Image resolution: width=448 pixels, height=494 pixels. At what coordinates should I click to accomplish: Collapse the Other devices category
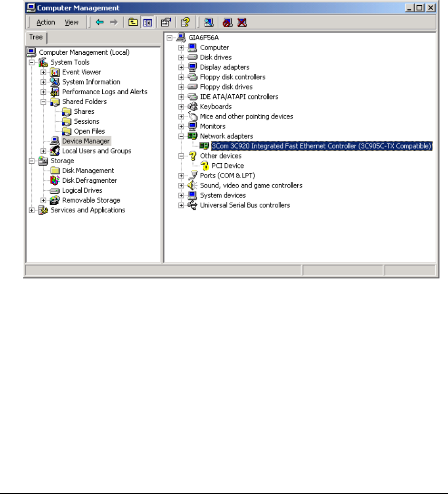coord(181,156)
